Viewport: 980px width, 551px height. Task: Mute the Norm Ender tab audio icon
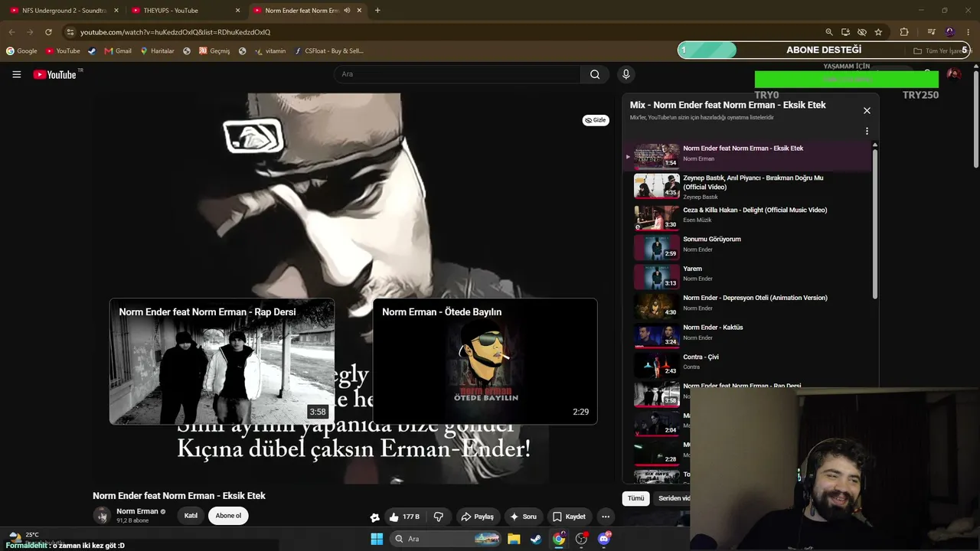(x=347, y=11)
